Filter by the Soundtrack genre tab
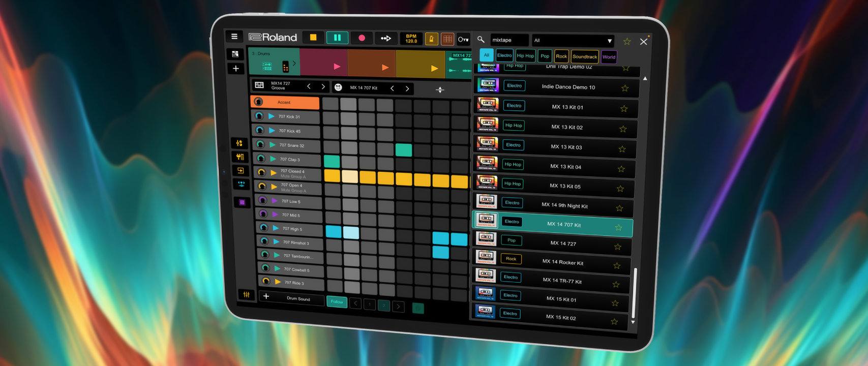 [585, 56]
